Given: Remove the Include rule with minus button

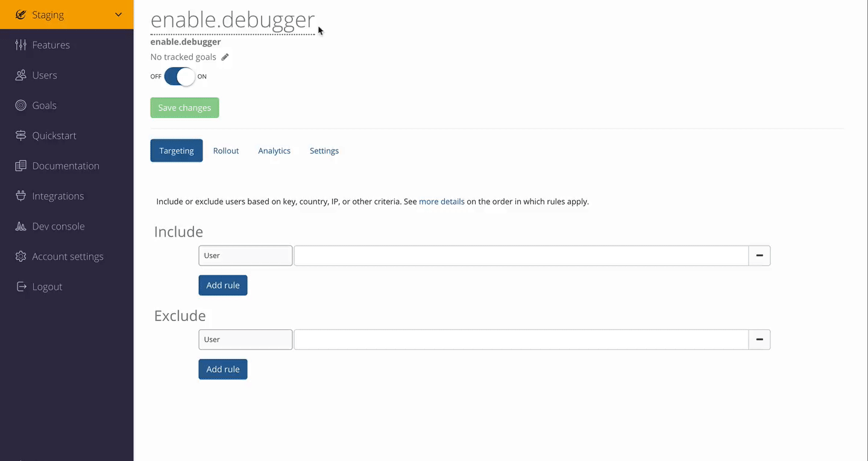Looking at the screenshot, I should click(759, 256).
